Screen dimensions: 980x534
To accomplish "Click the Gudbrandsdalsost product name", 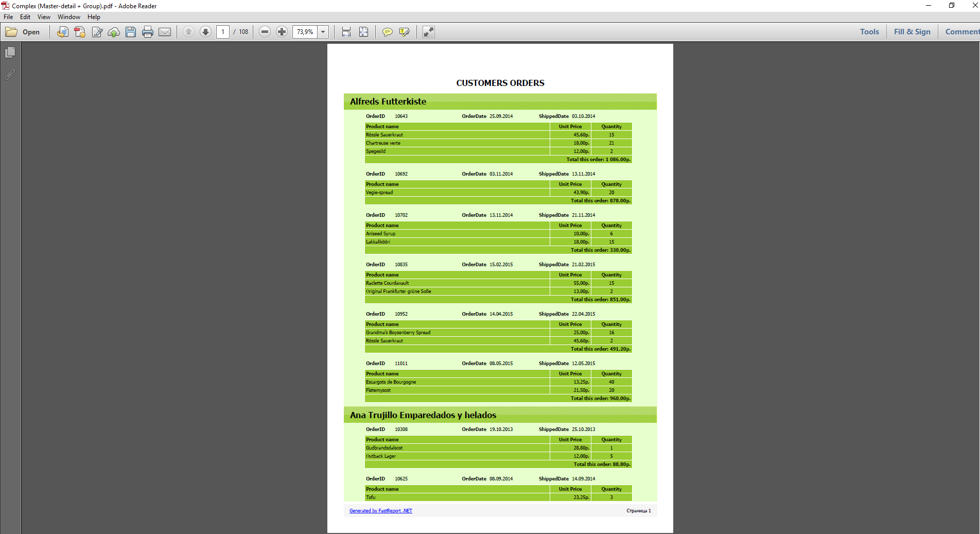I will 384,448.
